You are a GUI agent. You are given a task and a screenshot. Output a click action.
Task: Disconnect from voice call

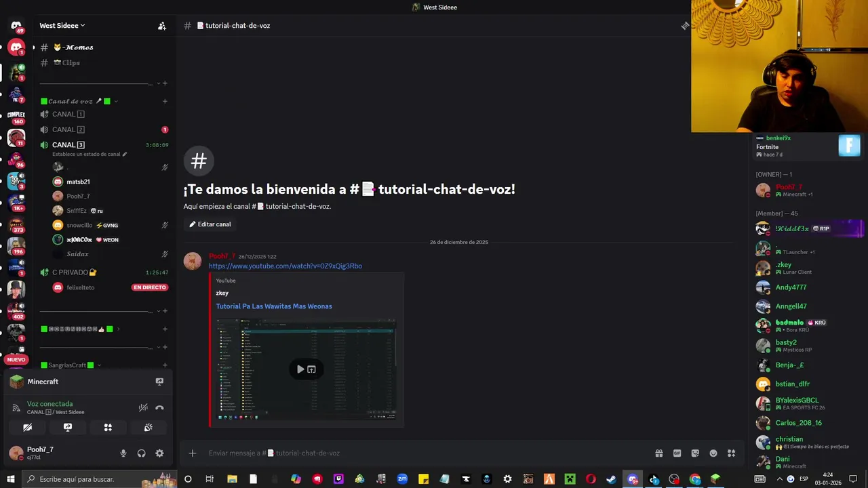pos(159,407)
